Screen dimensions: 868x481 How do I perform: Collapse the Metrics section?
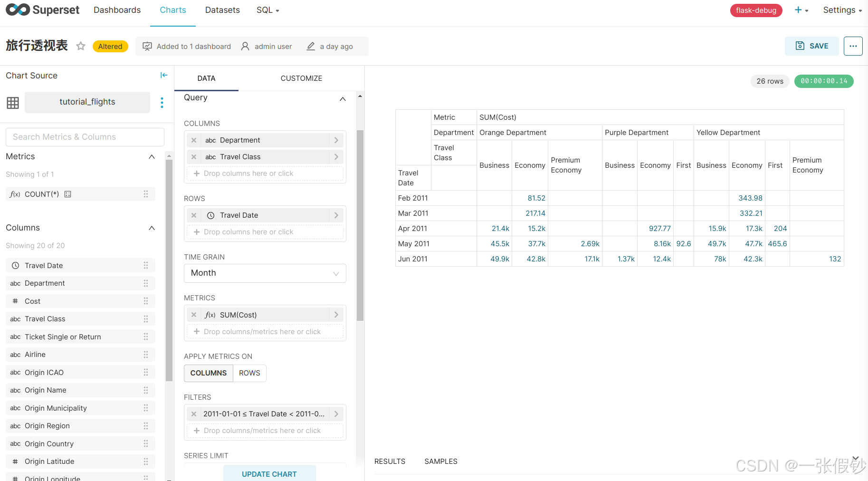coord(152,157)
